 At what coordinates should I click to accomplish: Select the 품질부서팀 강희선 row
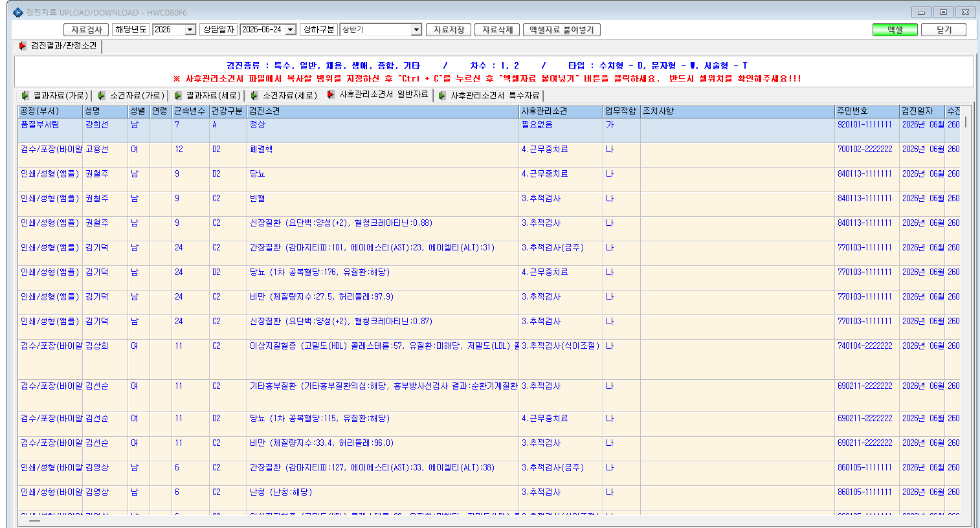[489, 130]
